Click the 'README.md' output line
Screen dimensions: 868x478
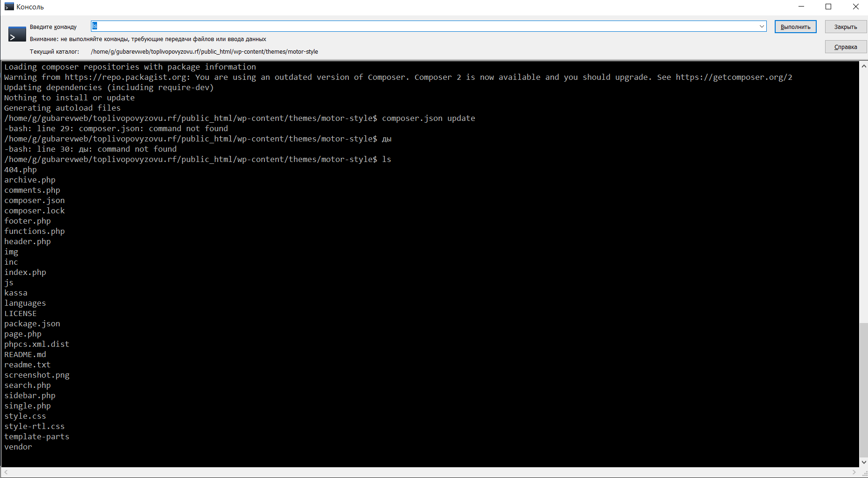click(25, 355)
